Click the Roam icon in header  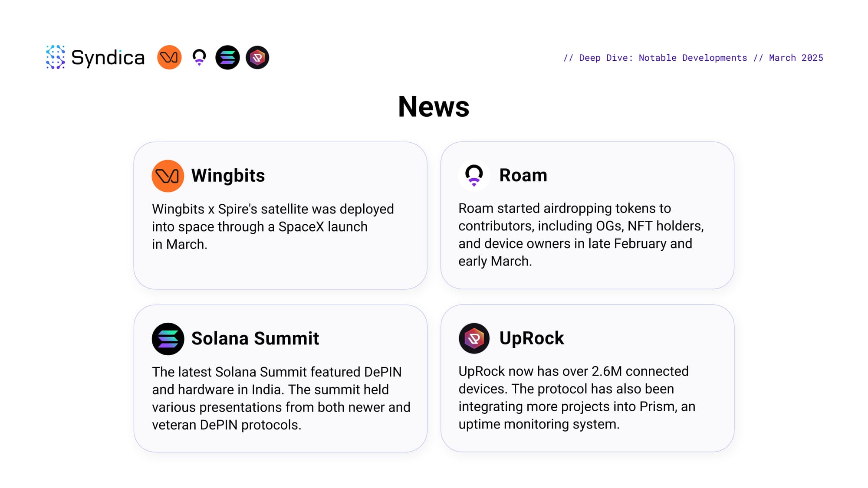coord(199,57)
